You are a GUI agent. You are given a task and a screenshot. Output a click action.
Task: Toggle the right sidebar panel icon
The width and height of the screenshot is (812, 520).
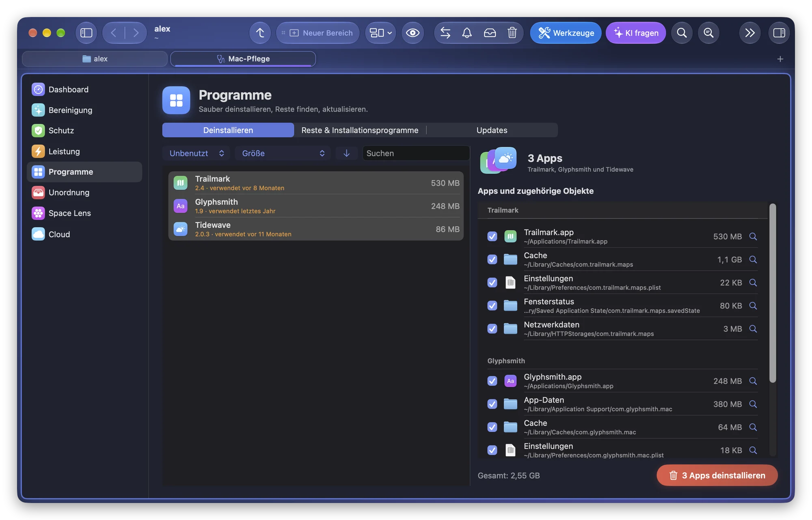[779, 33]
